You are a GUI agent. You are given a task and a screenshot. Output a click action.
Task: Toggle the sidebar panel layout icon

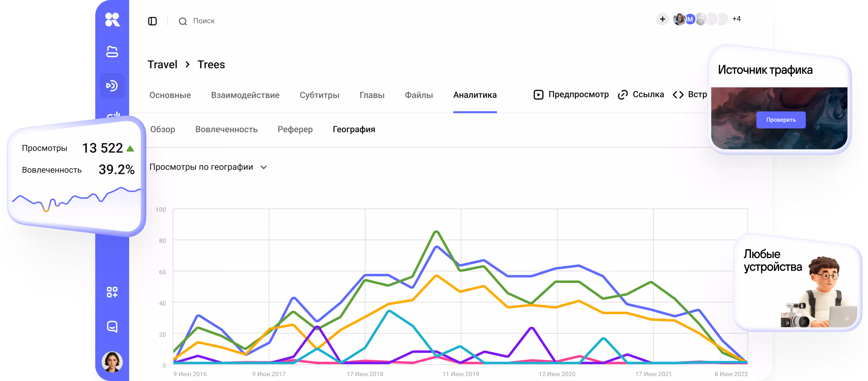[x=152, y=21]
